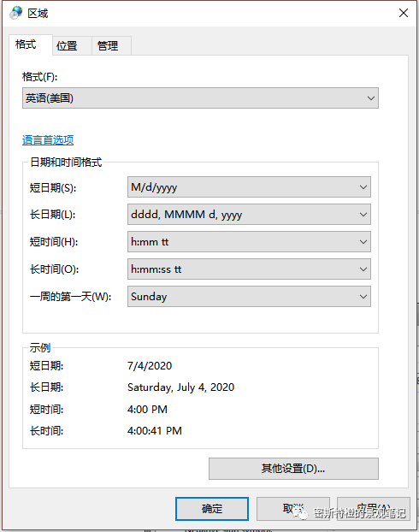This screenshot has height=532, width=419.
Task: Click the 其他设置(D)... button
Action: [x=293, y=469]
